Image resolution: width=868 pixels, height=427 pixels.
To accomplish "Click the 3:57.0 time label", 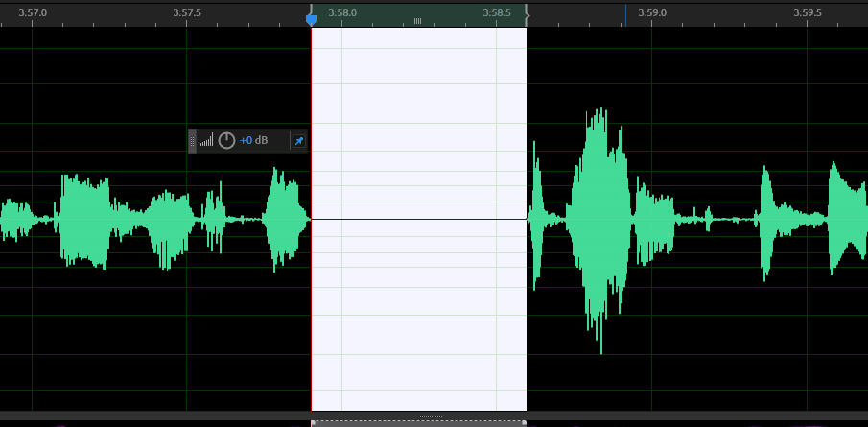I will tap(33, 12).
